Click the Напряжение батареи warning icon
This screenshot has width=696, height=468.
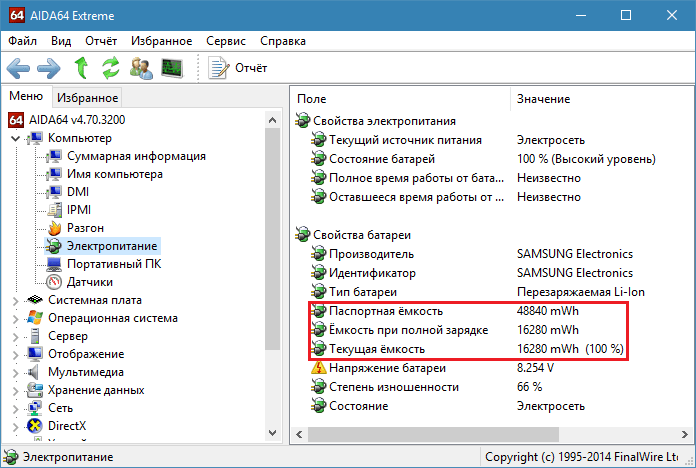click(318, 368)
